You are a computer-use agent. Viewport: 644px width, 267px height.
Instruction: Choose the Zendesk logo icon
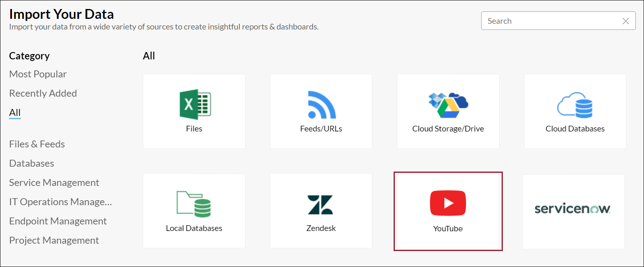click(x=320, y=205)
